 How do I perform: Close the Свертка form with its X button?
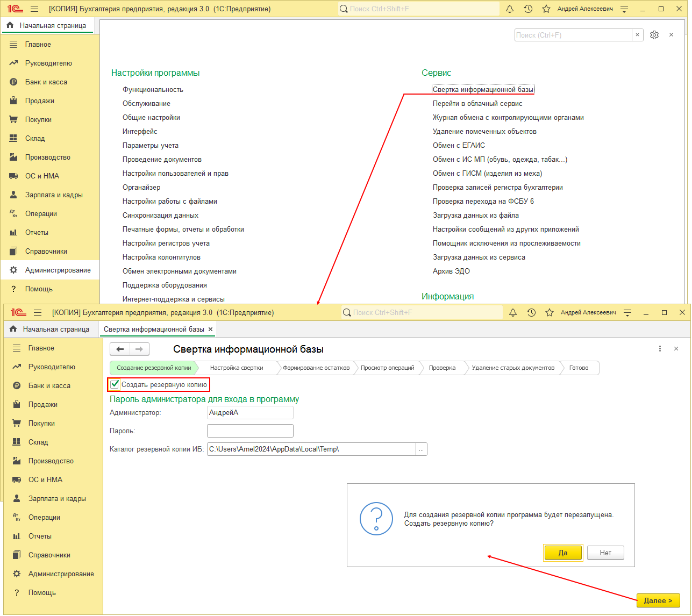point(676,349)
